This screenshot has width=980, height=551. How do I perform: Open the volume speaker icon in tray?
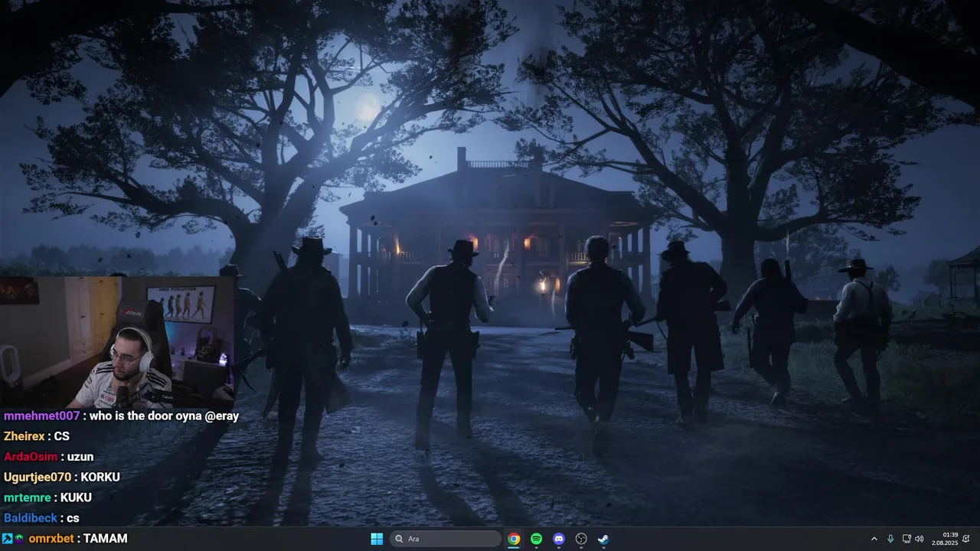[x=919, y=539]
